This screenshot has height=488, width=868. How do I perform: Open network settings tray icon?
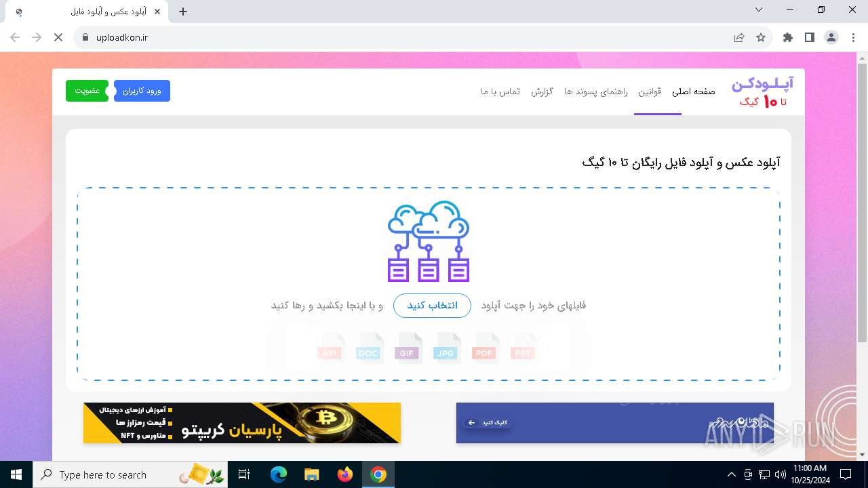tap(764, 474)
